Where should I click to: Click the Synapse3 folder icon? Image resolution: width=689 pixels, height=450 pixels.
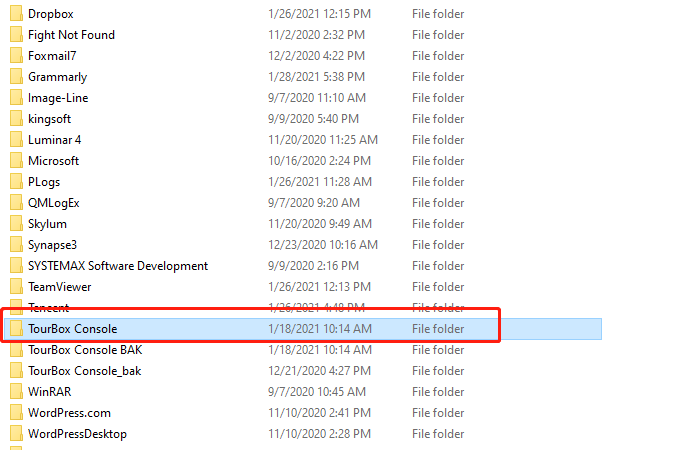point(16,245)
